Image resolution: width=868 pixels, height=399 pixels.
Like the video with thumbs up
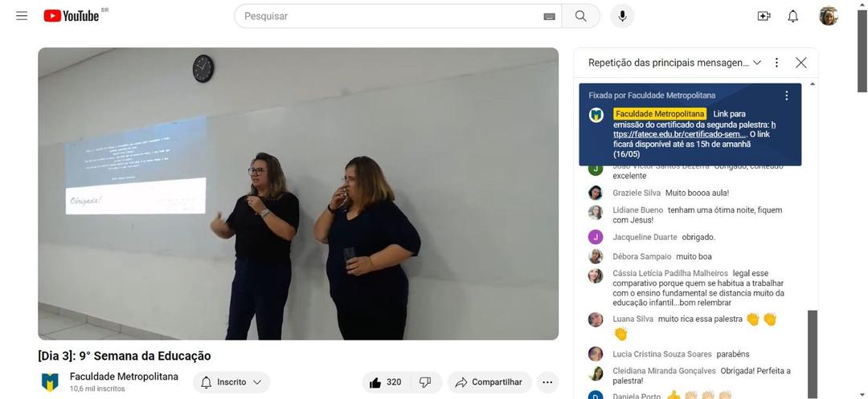point(386,382)
